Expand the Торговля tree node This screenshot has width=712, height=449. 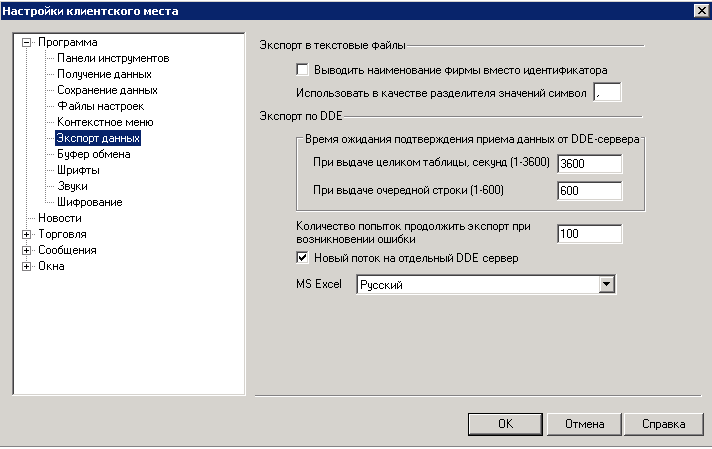click(x=26, y=235)
